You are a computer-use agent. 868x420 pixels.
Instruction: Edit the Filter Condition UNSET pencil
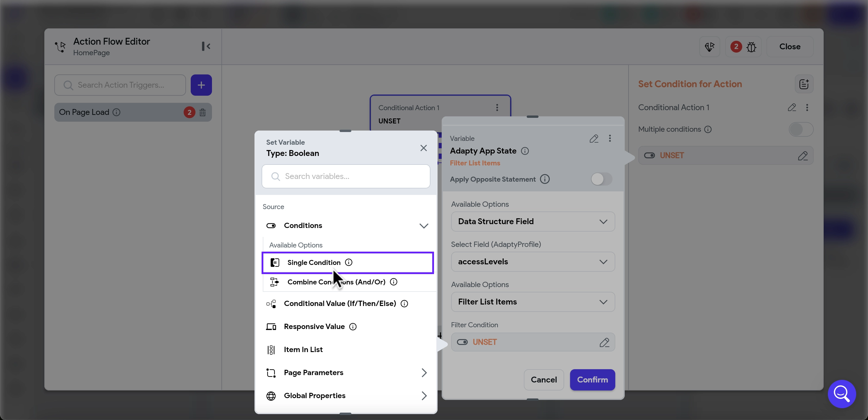click(x=604, y=343)
